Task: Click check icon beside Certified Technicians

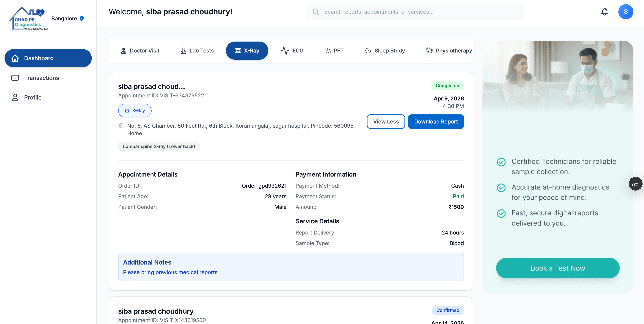Action: [x=501, y=162]
